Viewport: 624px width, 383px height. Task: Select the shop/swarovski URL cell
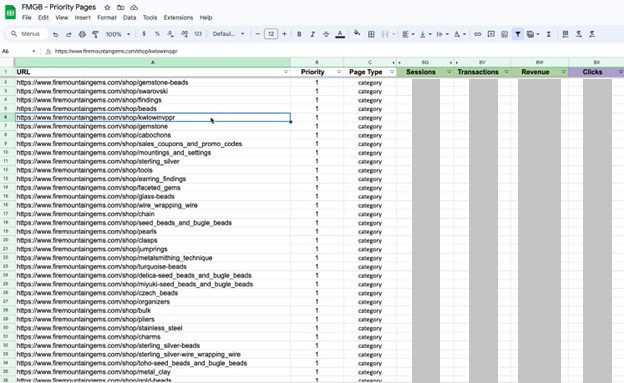(x=153, y=91)
